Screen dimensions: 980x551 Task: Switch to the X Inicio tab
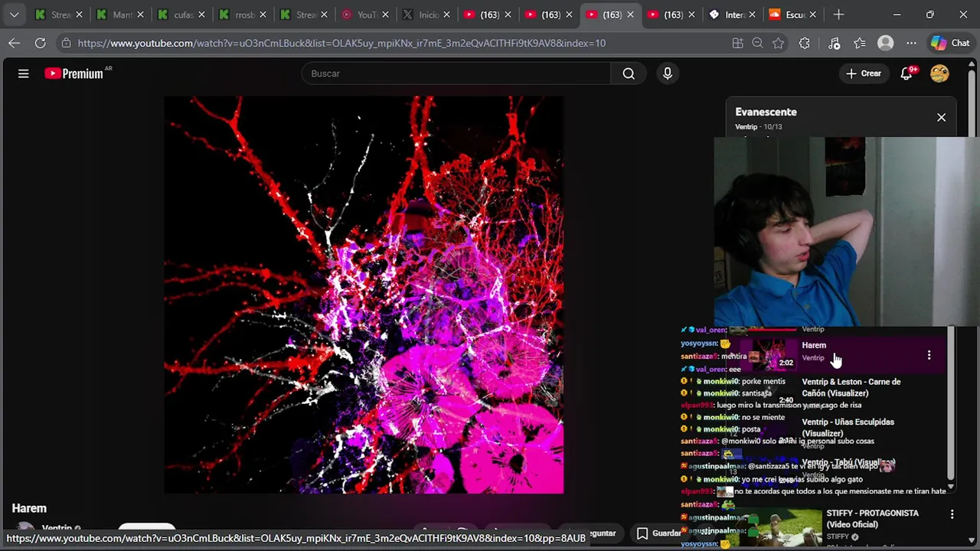[x=421, y=15]
